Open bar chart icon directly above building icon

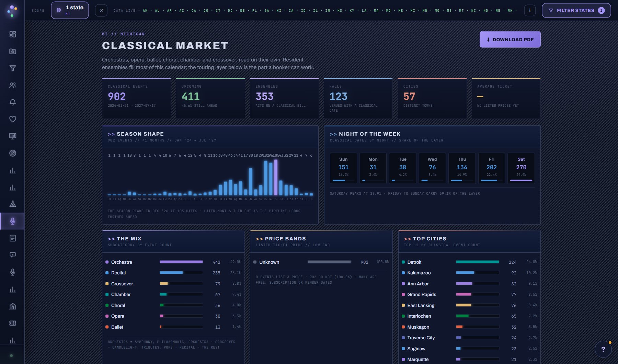click(x=13, y=289)
